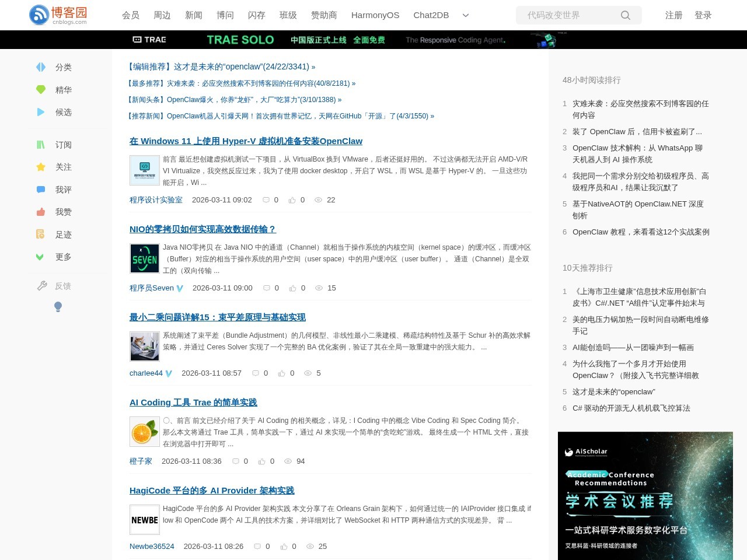This screenshot has width=747, height=560.
Task: Open the 编辑推荐 openclaw headline link
Action: pyautogui.click(x=222, y=67)
